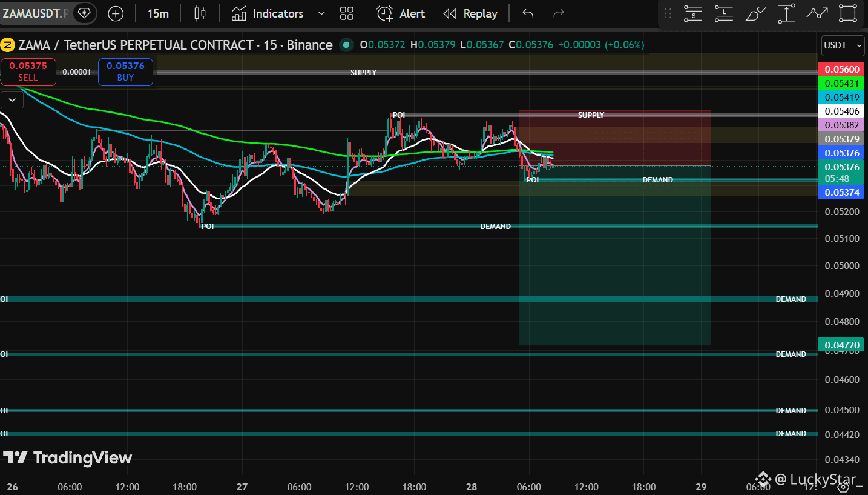The width and height of the screenshot is (868, 495).
Task: Select the red stop-loss zone of short position
Action: 615,138
